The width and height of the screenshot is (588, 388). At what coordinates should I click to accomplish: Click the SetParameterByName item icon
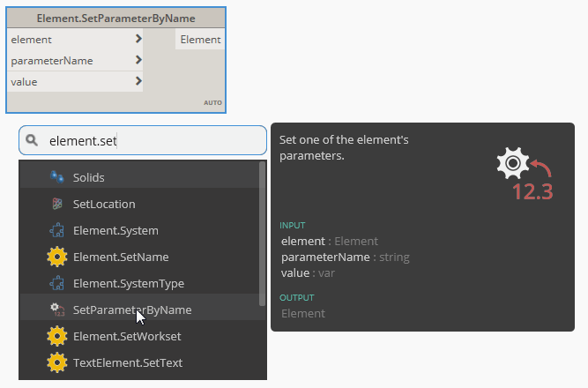pos(57,310)
